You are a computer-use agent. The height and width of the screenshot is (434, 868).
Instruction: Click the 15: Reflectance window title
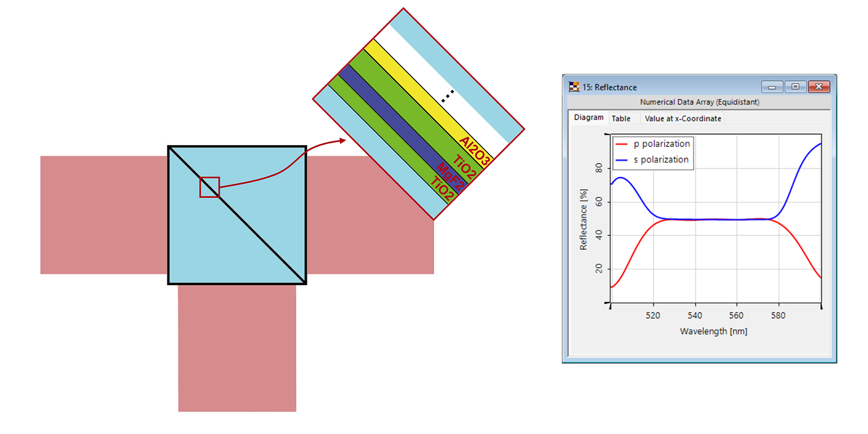pyautogui.click(x=610, y=87)
